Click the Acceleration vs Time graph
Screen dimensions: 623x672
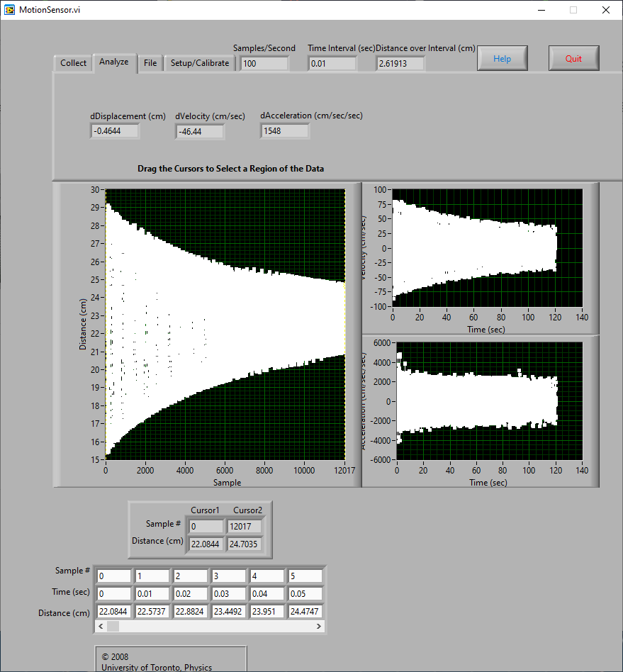[x=490, y=401]
